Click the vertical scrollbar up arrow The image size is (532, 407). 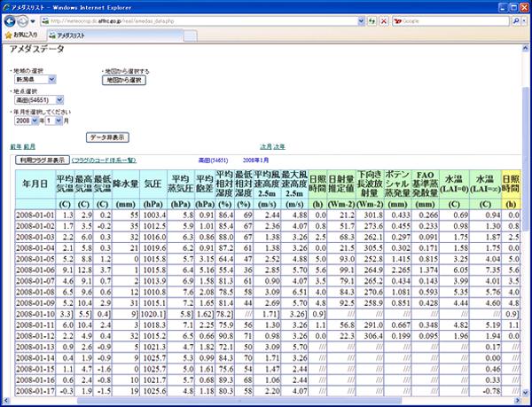tap(525, 49)
